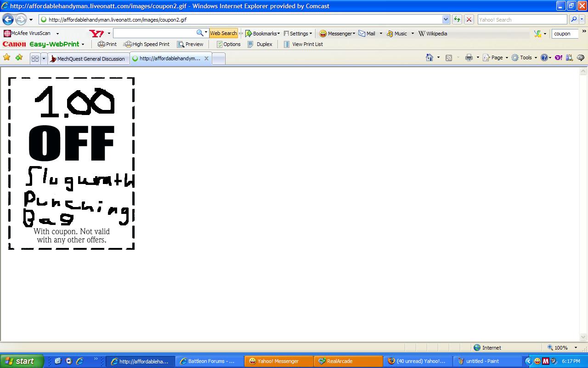Click the Forward navigation arrow
588x368 pixels.
21,20
